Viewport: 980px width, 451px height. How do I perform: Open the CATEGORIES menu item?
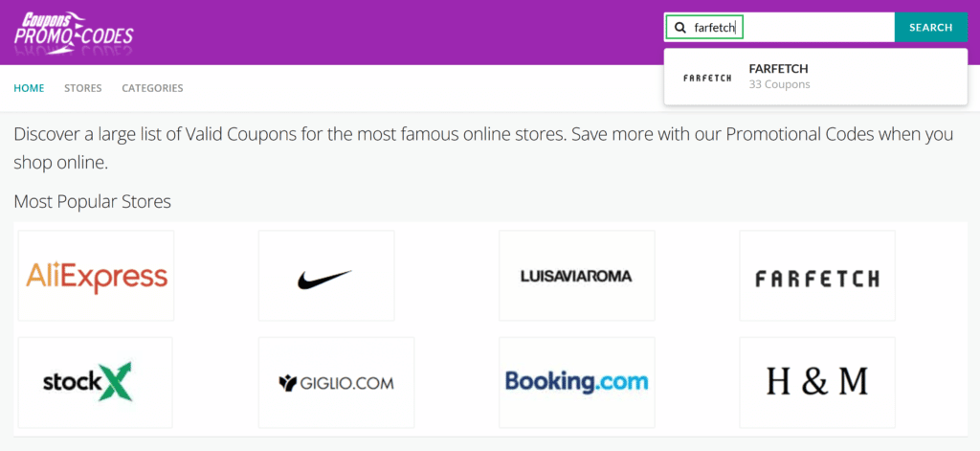[152, 88]
